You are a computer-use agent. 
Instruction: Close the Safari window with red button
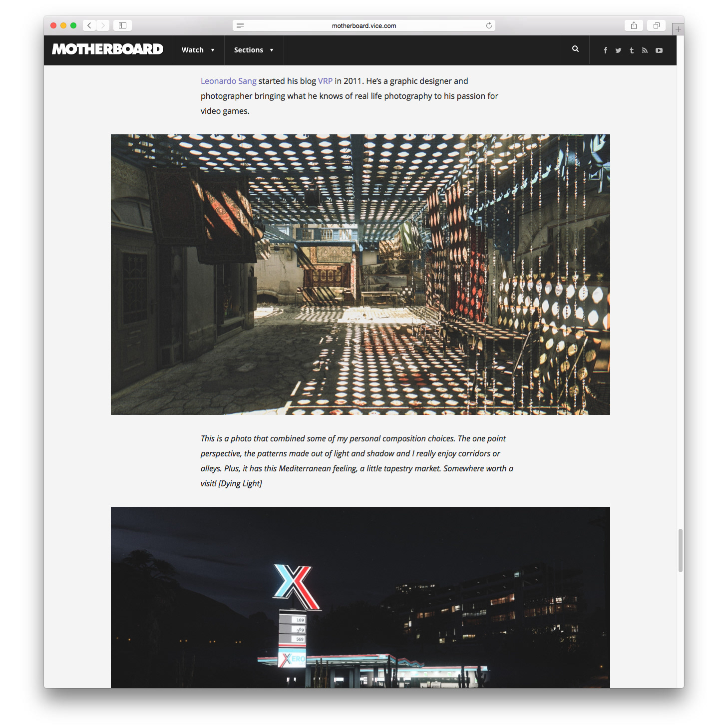[53, 25]
